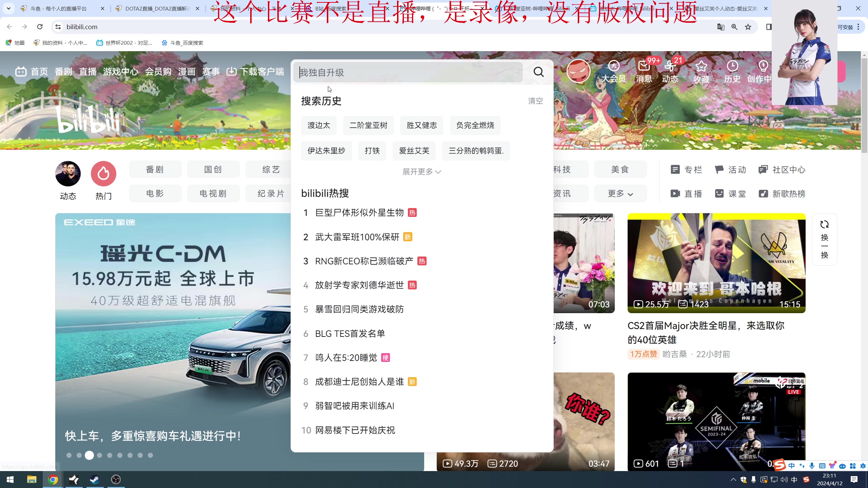Click the 动态 avatar circle below banner
This screenshot has width=868, height=488.
point(68,174)
